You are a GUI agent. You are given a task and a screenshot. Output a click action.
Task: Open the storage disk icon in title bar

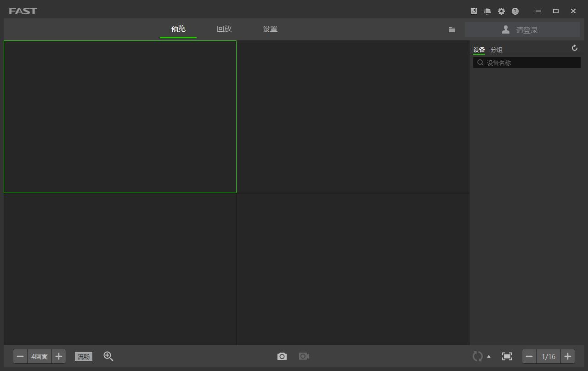tap(474, 11)
